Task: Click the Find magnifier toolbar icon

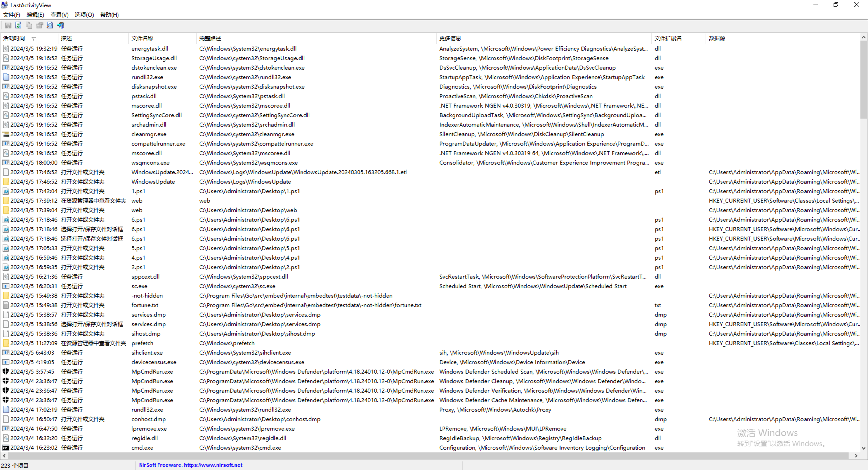Action: (x=50, y=26)
